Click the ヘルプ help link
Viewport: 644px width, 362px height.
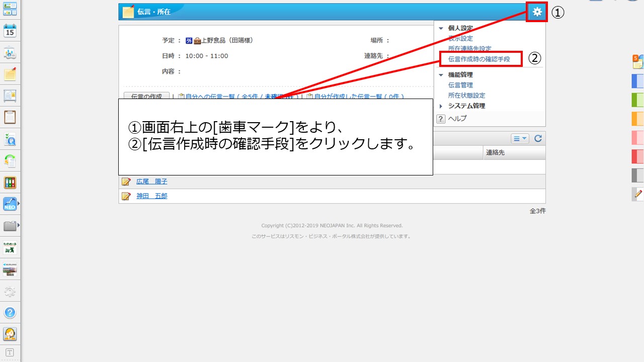457,119
